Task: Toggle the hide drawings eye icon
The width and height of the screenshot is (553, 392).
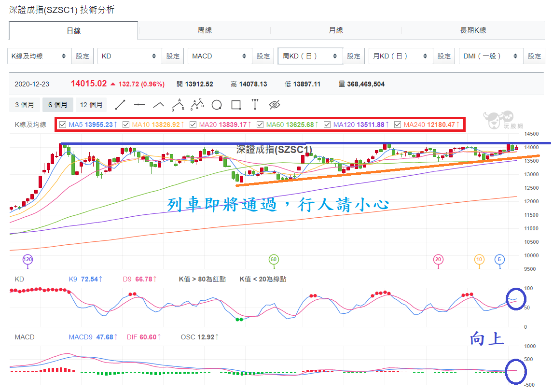Action: pyautogui.click(x=275, y=105)
